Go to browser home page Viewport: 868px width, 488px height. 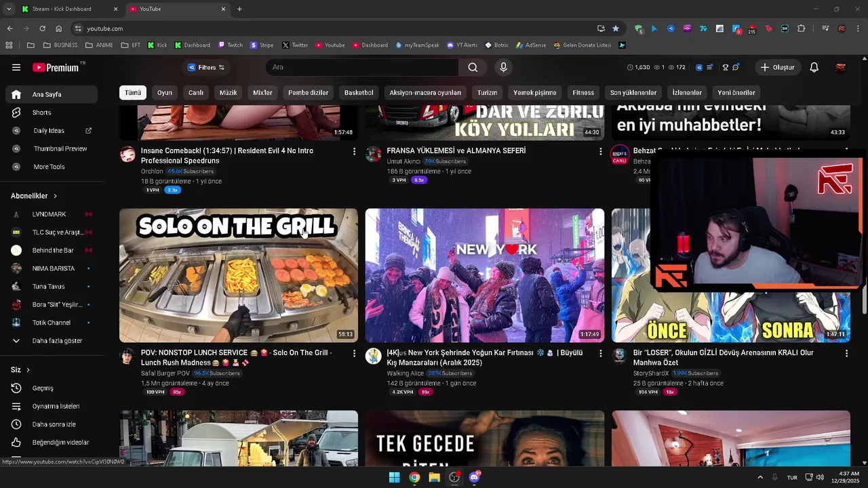59,28
